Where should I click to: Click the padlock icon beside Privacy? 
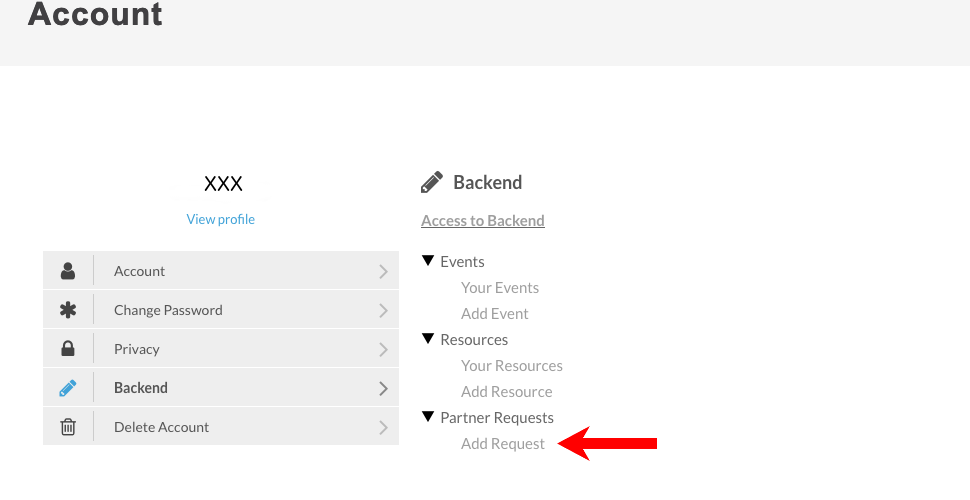[x=68, y=349]
